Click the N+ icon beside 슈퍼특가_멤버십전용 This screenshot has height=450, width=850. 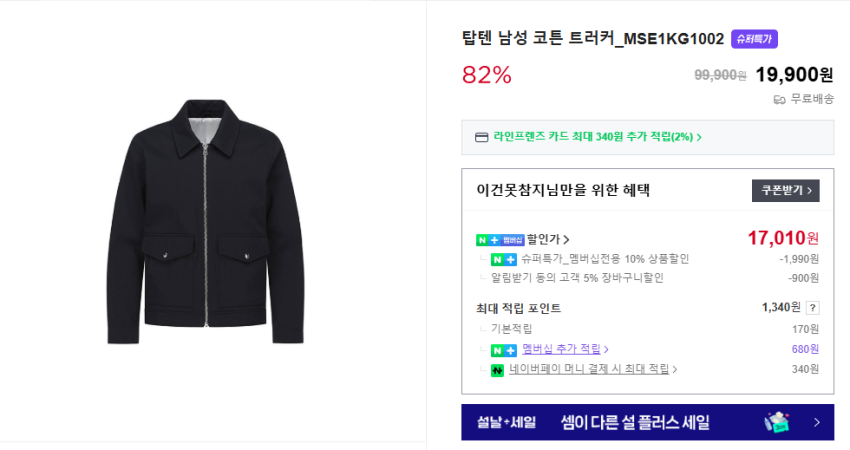pyautogui.click(x=504, y=259)
